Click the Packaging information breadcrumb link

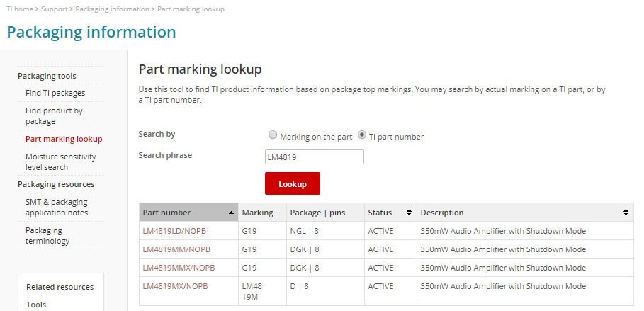[x=112, y=9]
